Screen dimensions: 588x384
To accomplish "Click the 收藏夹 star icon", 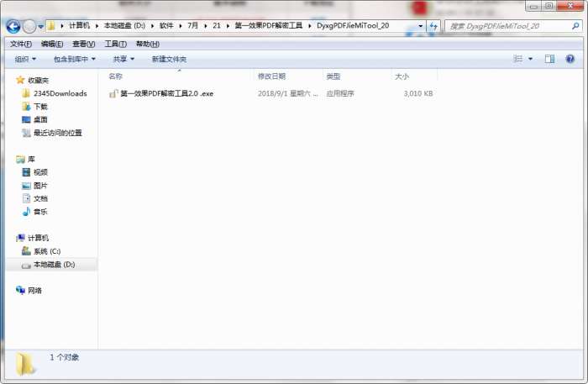I will coord(20,80).
